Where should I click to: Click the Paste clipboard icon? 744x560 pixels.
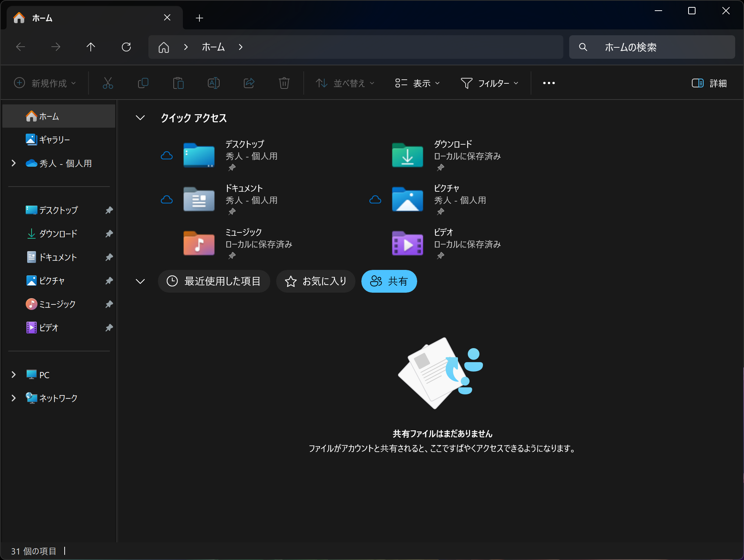coord(178,83)
